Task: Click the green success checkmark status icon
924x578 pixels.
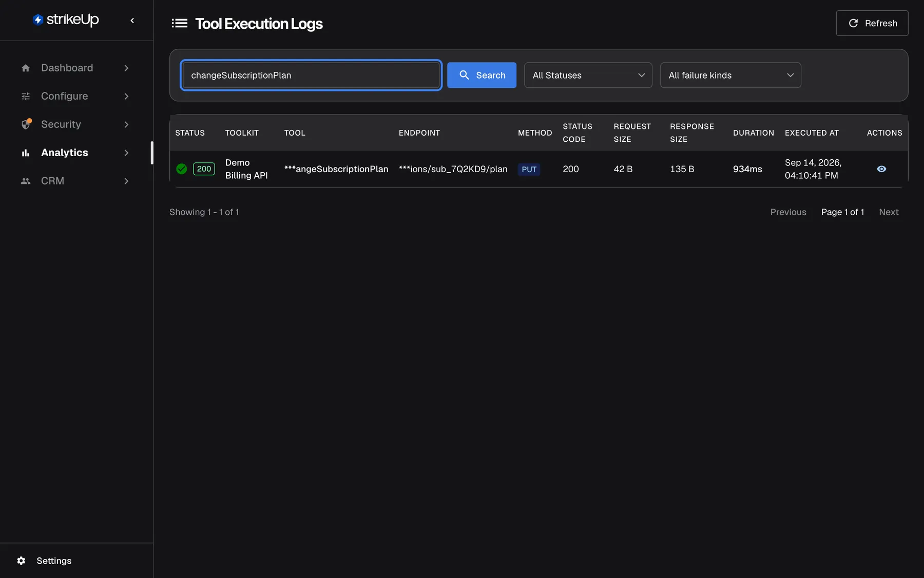Action: pyautogui.click(x=182, y=169)
